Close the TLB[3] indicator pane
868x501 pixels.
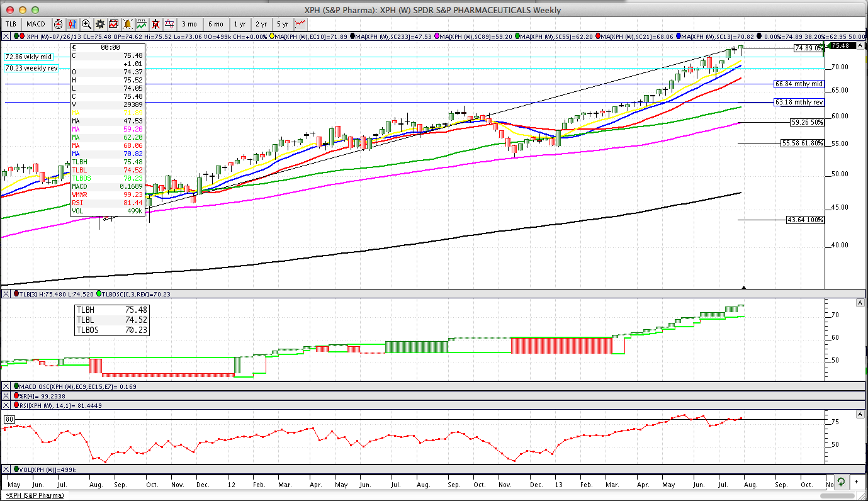tap(6, 294)
